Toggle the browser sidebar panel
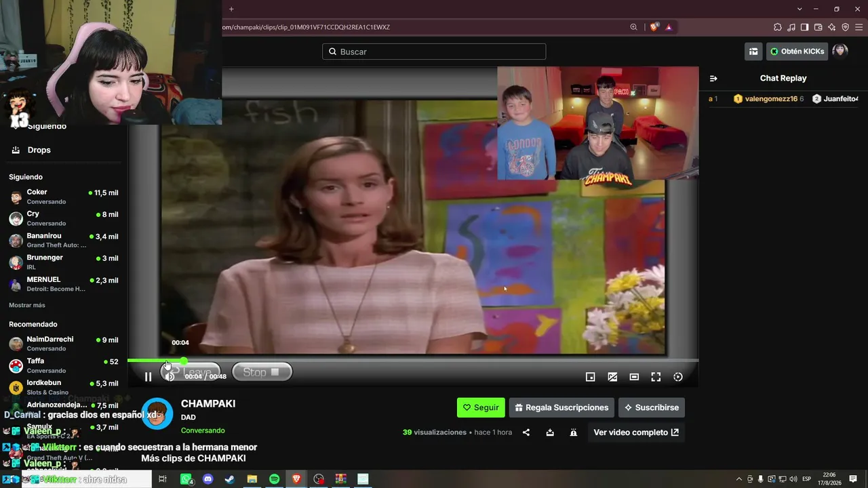This screenshot has height=488, width=868. 804,27
